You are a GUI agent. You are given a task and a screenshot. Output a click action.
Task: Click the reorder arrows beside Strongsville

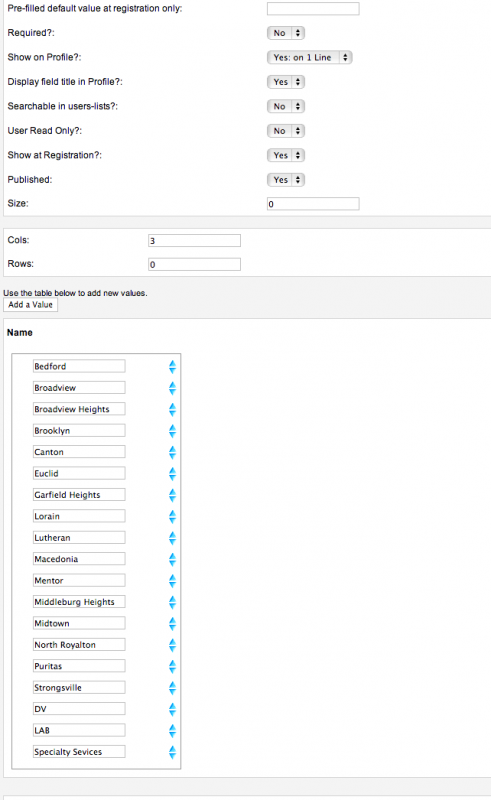173,688
